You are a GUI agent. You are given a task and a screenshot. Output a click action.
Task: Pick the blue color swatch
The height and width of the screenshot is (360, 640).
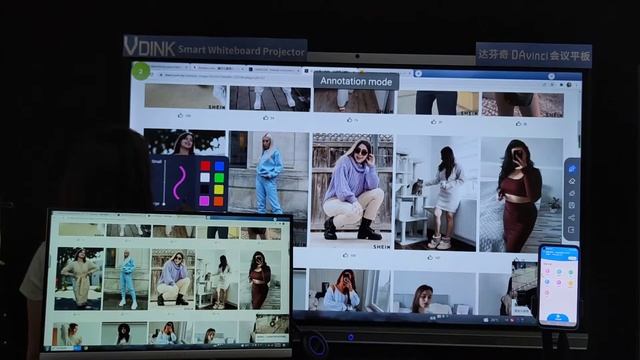click(x=220, y=166)
